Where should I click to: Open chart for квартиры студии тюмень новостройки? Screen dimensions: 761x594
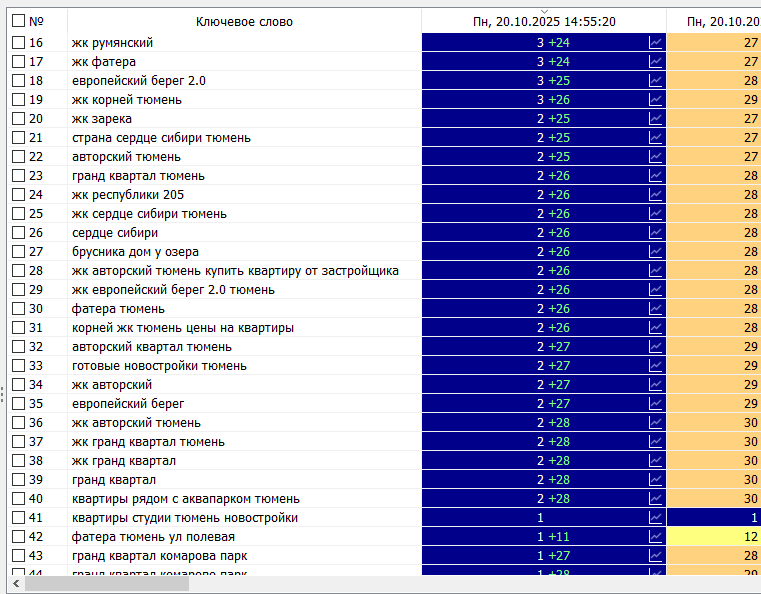point(655,517)
